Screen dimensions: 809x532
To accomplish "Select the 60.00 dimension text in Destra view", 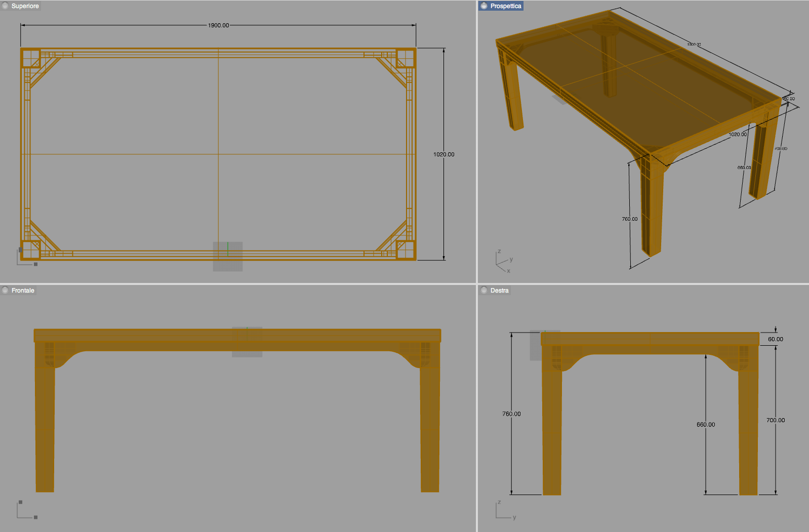I will coord(776,339).
